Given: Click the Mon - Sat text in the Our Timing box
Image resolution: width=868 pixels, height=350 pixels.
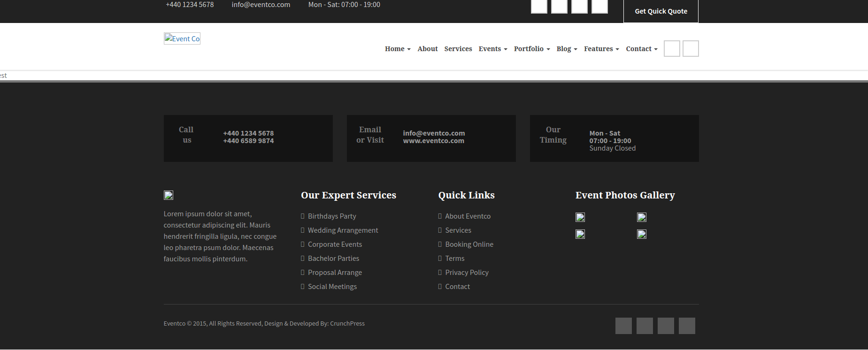Looking at the screenshot, I should (605, 133).
